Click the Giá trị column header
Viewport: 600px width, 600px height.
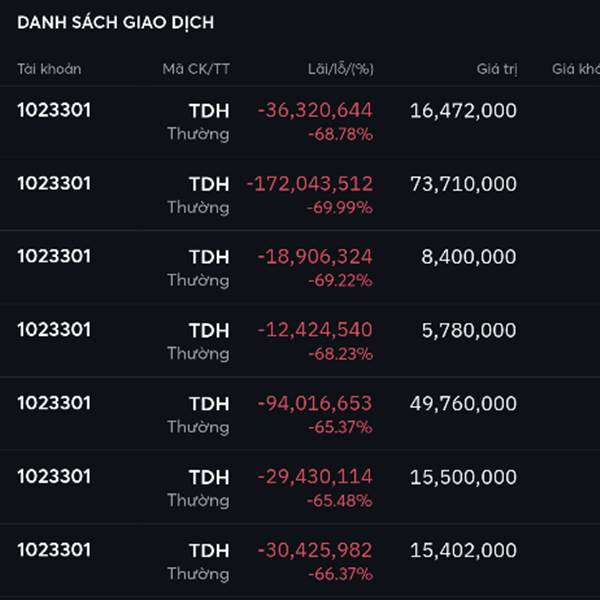click(497, 69)
